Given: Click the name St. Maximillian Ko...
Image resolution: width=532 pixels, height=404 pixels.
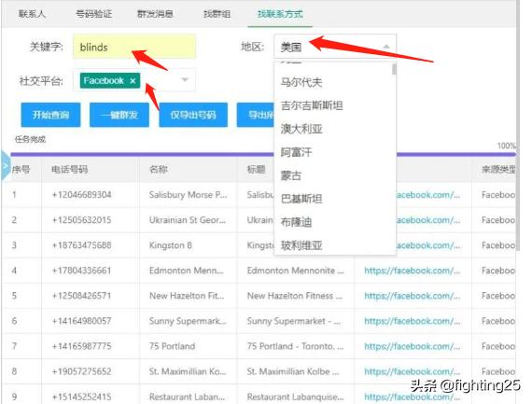Looking at the screenshot, I should pyautogui.click(x=188, y=371).
